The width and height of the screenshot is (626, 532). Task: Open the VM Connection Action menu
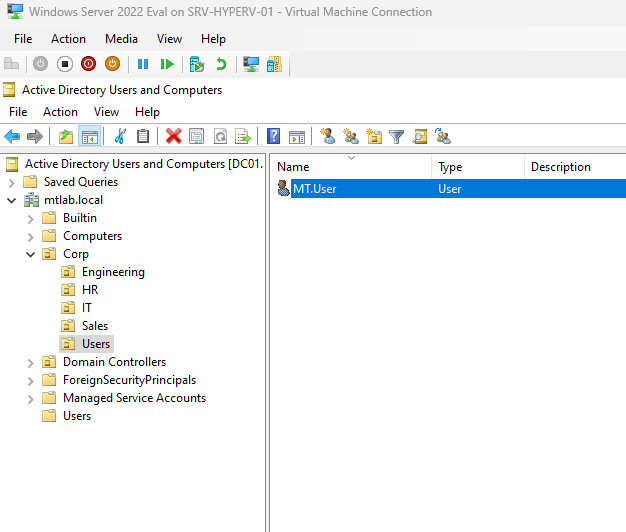tap(68, 39)
